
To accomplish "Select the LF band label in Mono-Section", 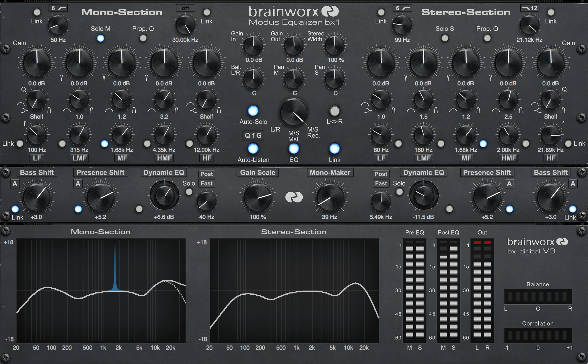I will coord(37,158).
